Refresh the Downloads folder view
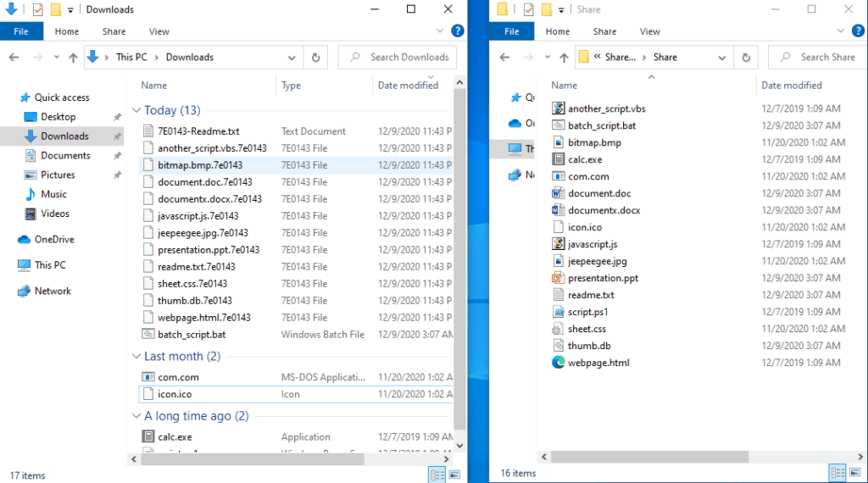The height and width of the screenshot is (483, 868). coord(315,57)
